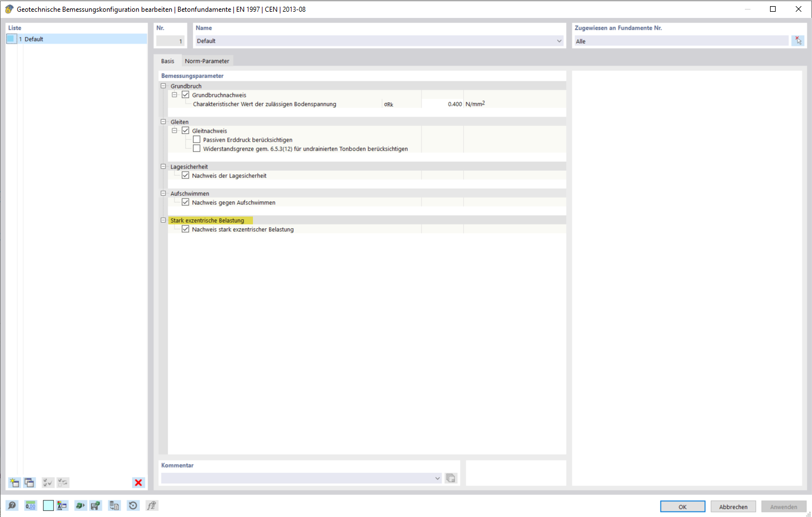Viewport: 812px width, 517px height.
Task: Click the 'Alle' assigned foundations field
Action: click(x=681, y=41)
